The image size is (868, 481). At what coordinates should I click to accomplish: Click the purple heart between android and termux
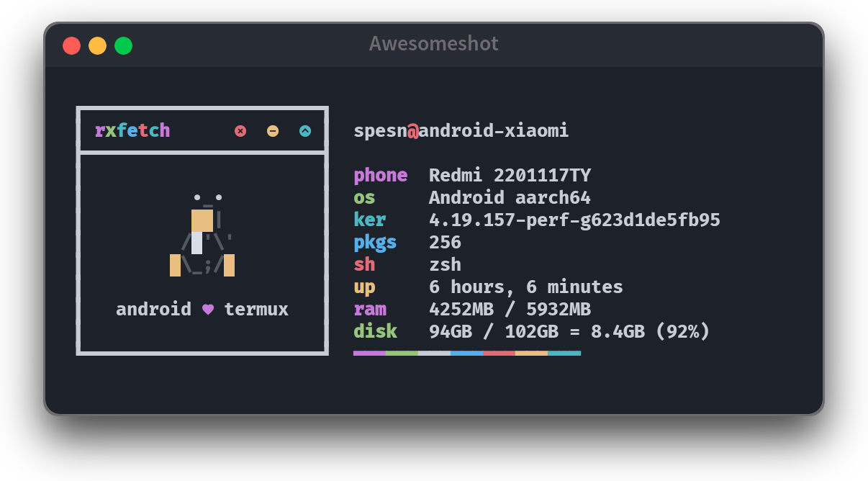click(208, 310)
